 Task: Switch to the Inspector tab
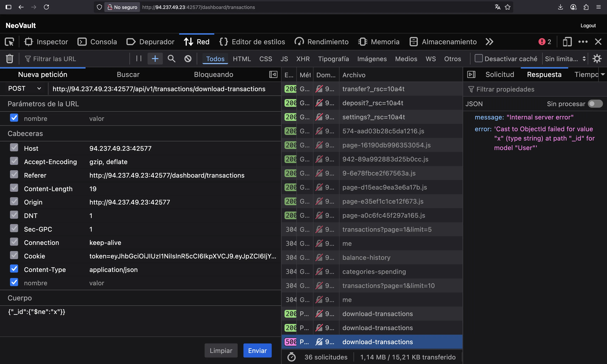pyautogui.click(x=46, y=42)
